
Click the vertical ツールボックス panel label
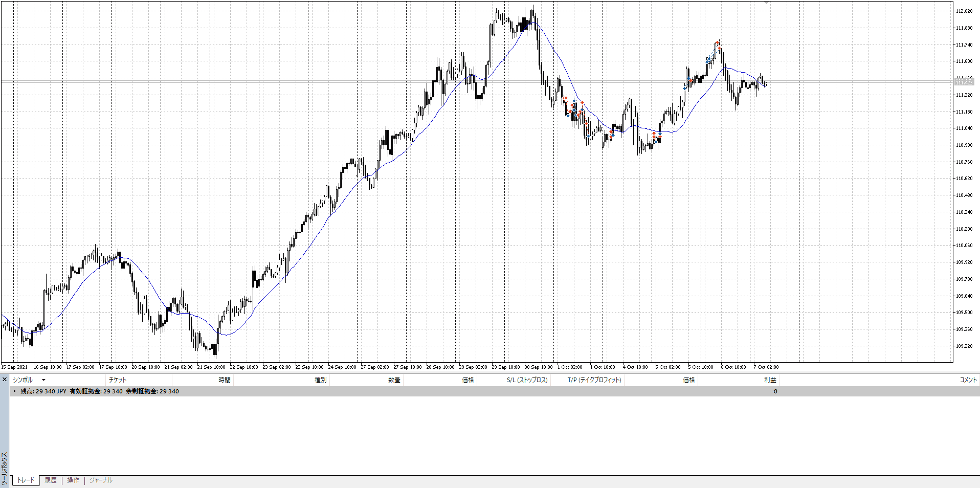click(4, 468)
